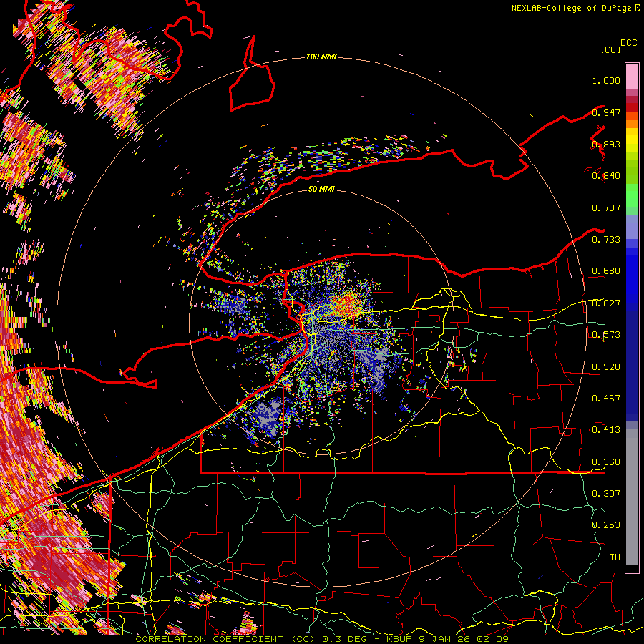Click the 0.3 DEG elevation text
Screen dimensions: 644x644
(345, 639)
